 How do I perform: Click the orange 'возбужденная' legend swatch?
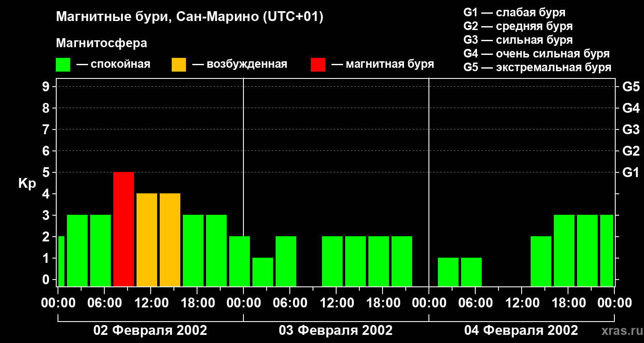179,65
